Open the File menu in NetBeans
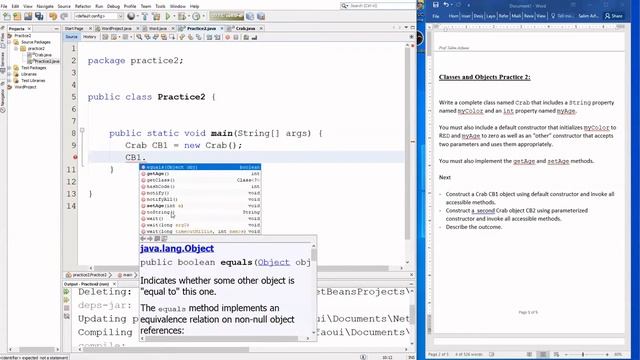Viewport: 640px width, 360px height. [x=4, y=6]
